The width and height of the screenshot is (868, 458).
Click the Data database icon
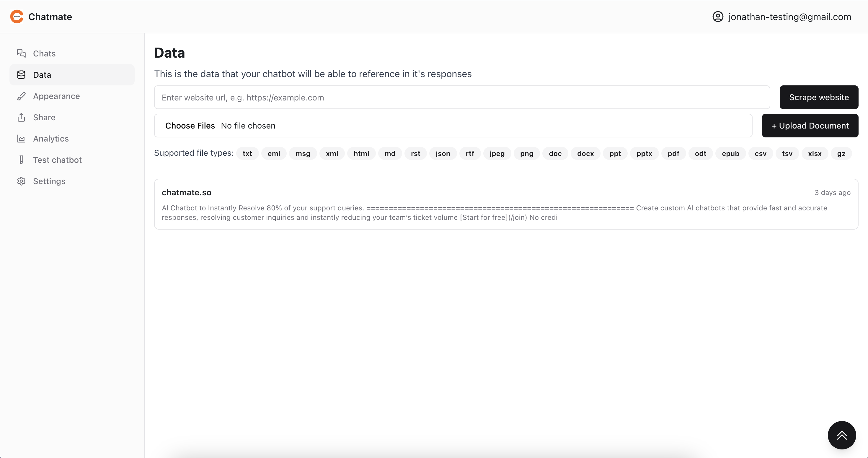pyautogui.click(x=21, y=74)
